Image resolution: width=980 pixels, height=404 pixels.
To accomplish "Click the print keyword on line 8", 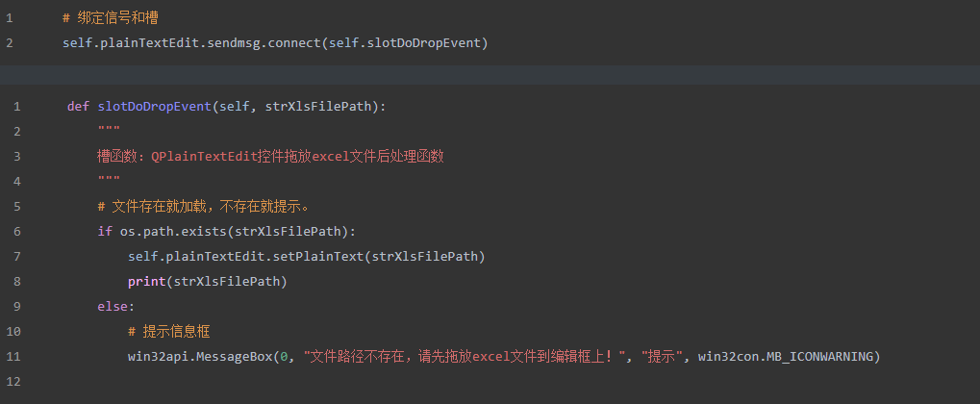I will [x=146, y=282].
